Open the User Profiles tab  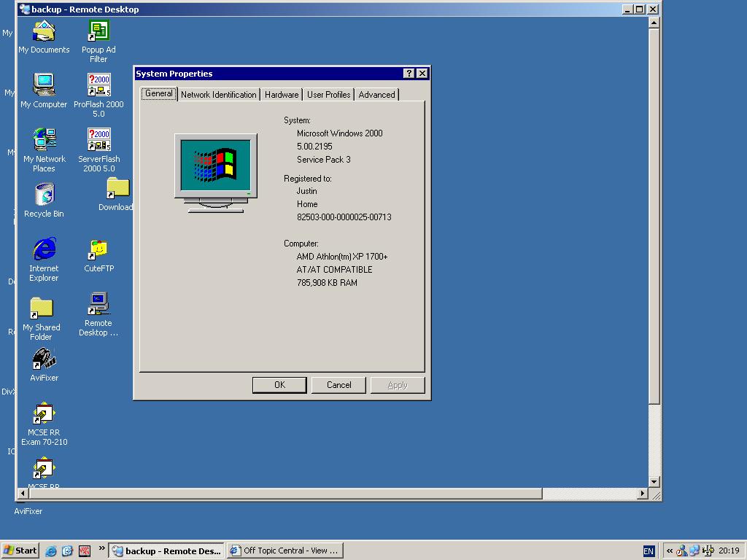(x=329, y=94)
